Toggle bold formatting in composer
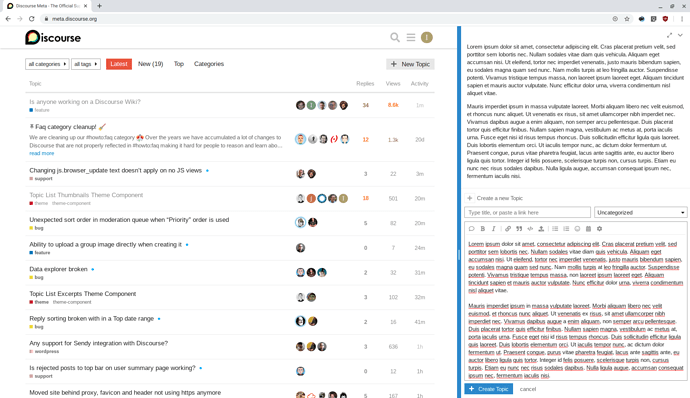The width and height of the screenshot is (690, 398). [483, 228]
